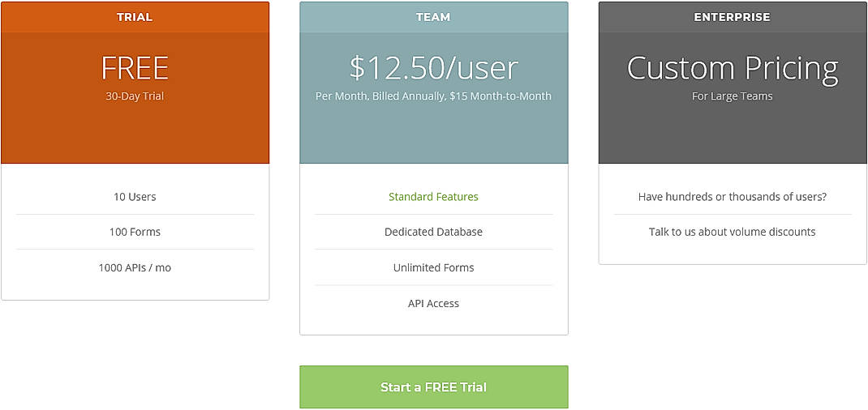Select the TRIAL plan header
The width and height of the screenshot is (868, 410).
pos(135,17)
